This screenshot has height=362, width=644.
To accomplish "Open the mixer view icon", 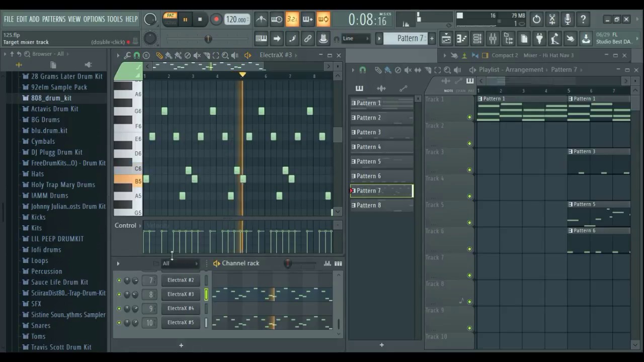I will (x=493, y=38).
